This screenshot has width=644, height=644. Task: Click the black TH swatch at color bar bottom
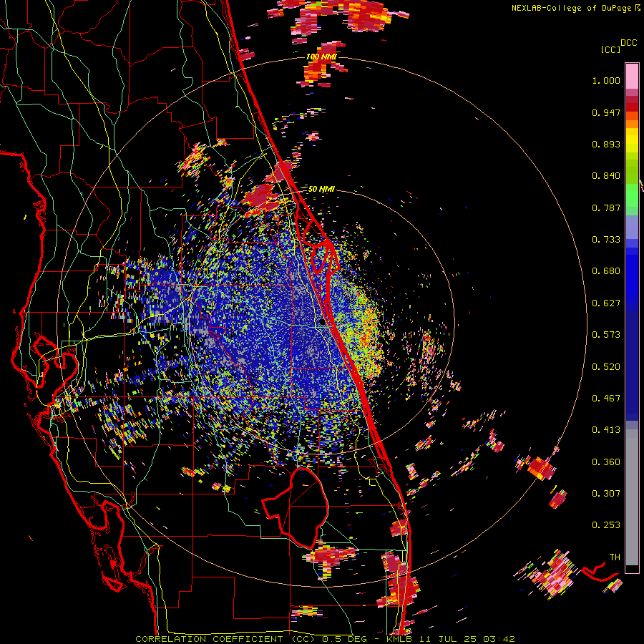632,569
